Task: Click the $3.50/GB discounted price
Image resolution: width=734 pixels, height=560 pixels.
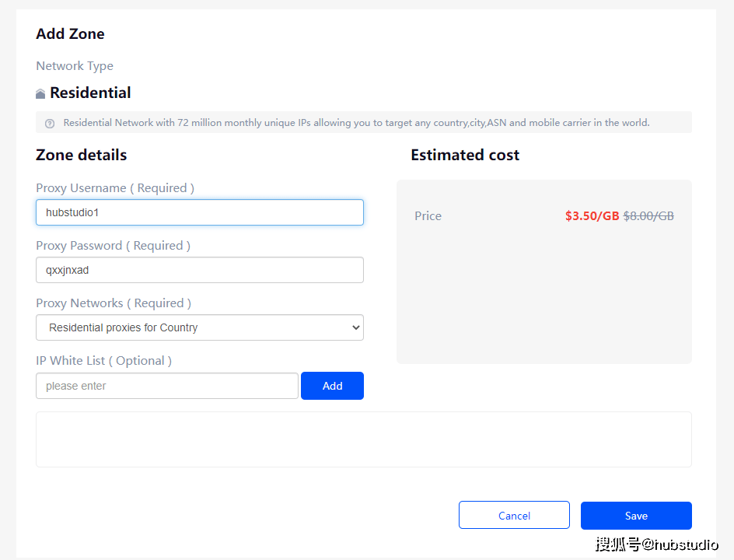Action: 592,216
